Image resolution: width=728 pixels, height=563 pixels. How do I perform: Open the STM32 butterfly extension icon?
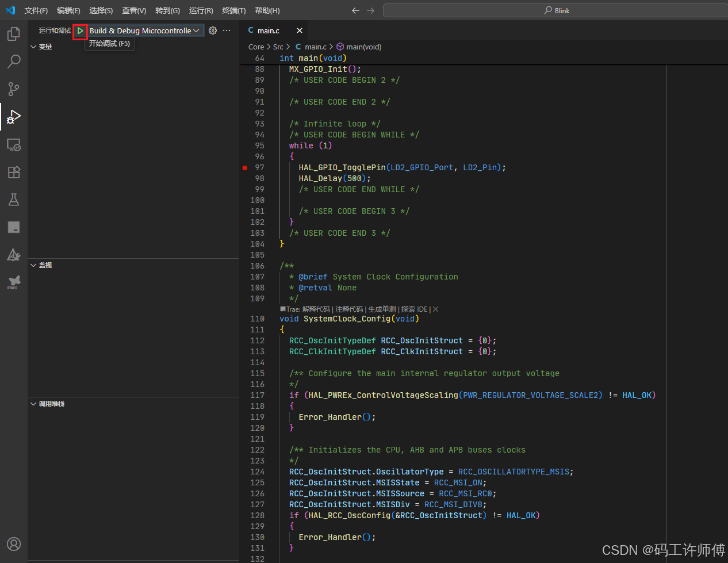(x=14, y=282)
